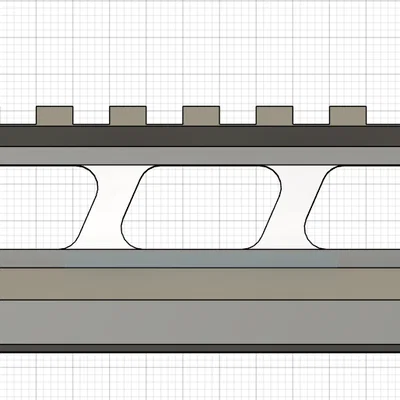Select the thin dark bottom edge strip
This screenshot has height=400, width=400.
tap(200, 348)
